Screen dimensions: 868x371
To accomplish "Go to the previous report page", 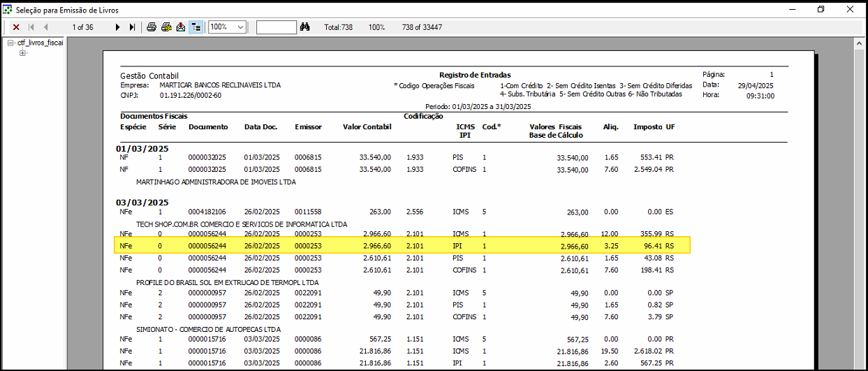I will (45, 27).
